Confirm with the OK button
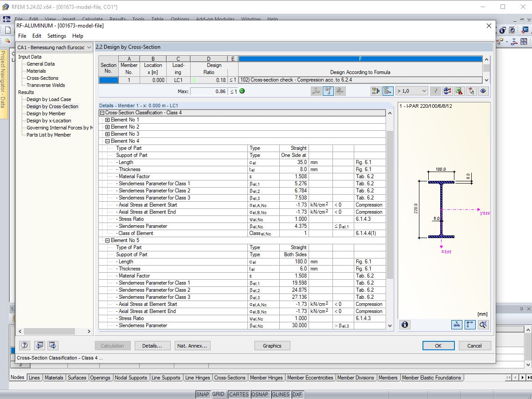The width and height of the screenshot is (532, 399). (438, 346)
